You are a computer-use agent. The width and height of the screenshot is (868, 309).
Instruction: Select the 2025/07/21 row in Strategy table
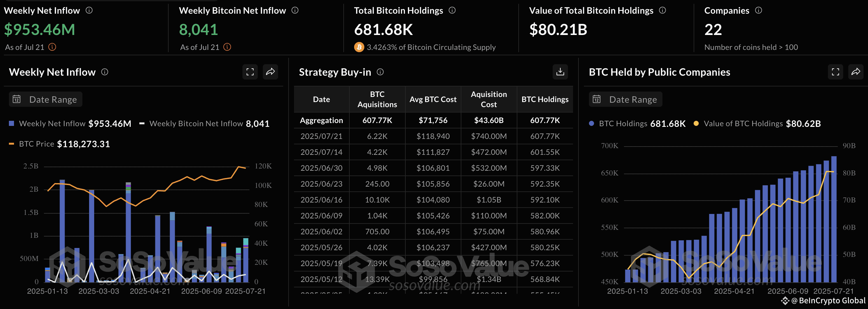pos(433,136)
